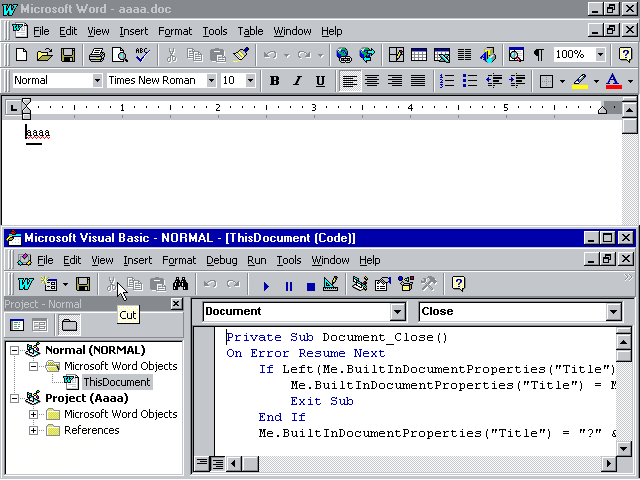Open Print Preview in Word toolbar
Screen dimensions: 640x480
coord(120,55)
